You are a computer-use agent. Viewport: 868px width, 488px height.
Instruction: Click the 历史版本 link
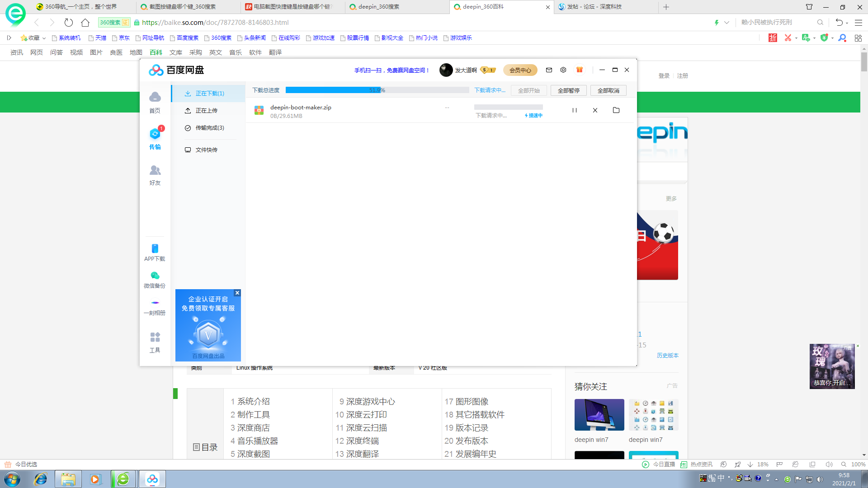coord(668,356)
